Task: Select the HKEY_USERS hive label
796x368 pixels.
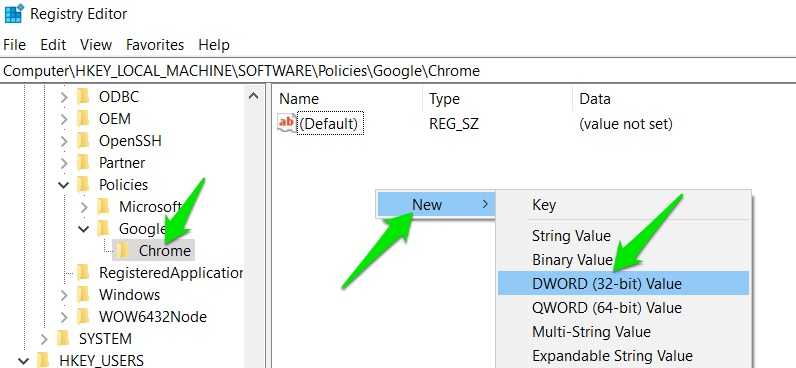Action: 102,361
